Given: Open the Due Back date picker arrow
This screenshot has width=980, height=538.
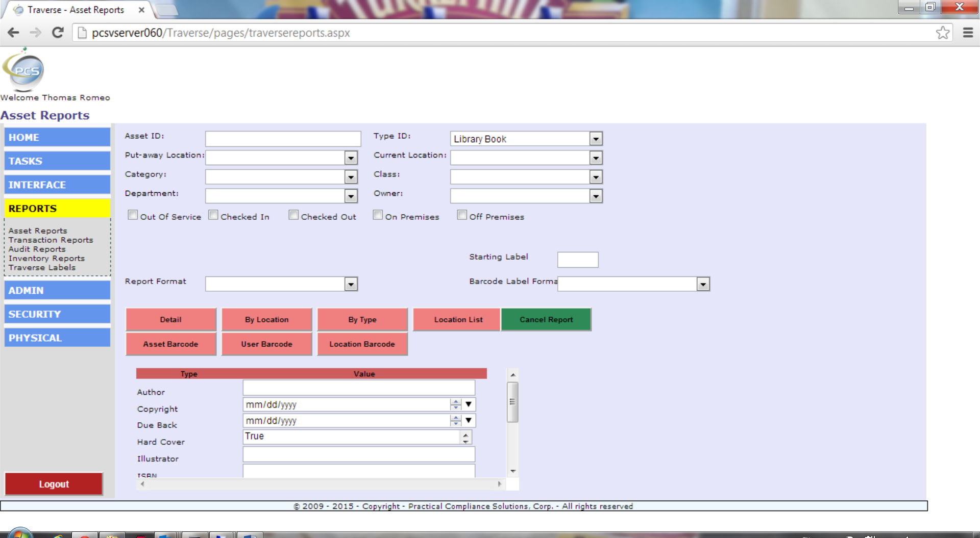Looking at the screenshot, I should tap(468, 421).
